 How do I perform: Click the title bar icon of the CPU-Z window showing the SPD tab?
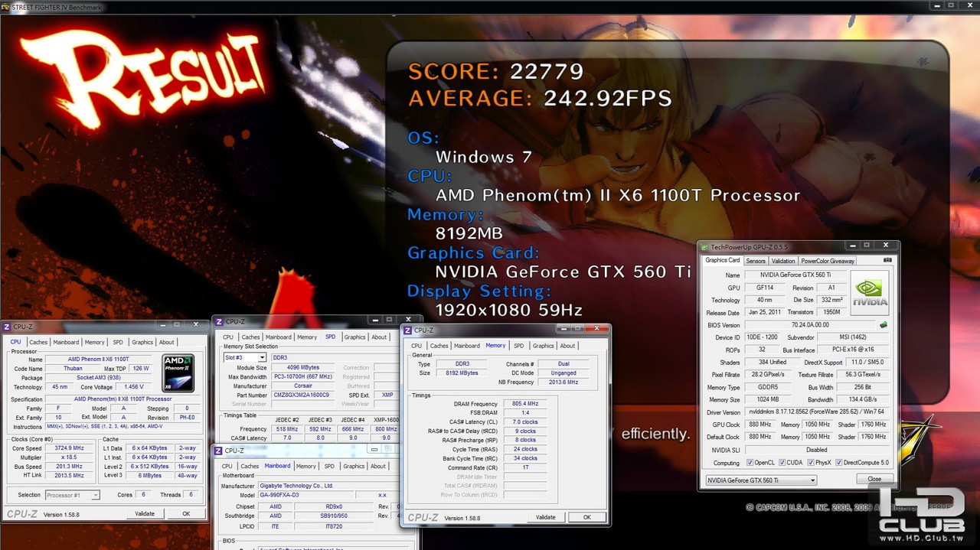(218, 321)
